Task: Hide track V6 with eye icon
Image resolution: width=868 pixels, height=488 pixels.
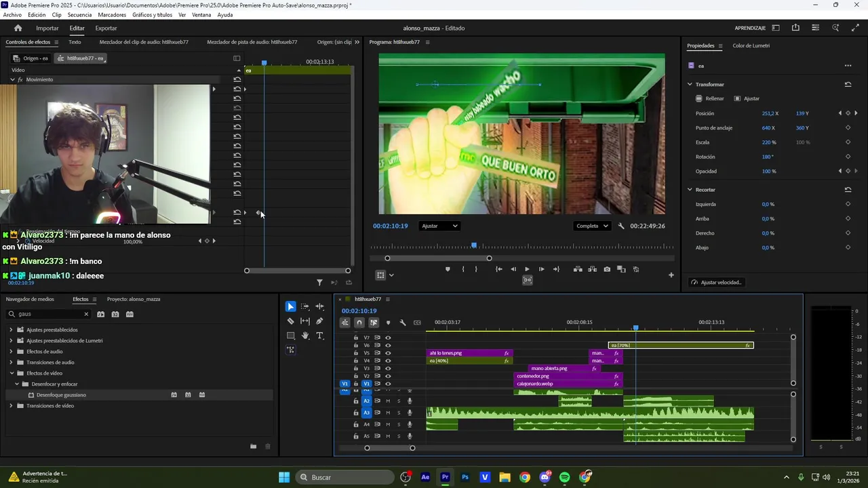Action: [388, 345]
